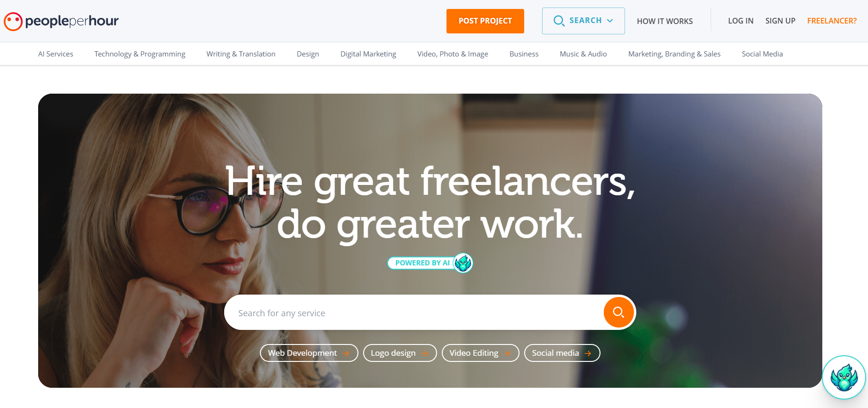This screenshot has height=408, width=868.
Task: Open the Design category menu
Action: (x=308, y=54)
